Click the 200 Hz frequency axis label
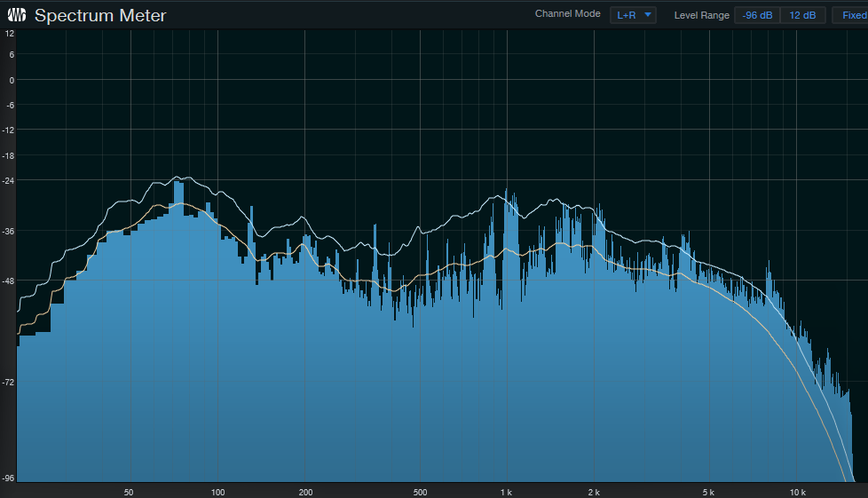 click(305, 492)
